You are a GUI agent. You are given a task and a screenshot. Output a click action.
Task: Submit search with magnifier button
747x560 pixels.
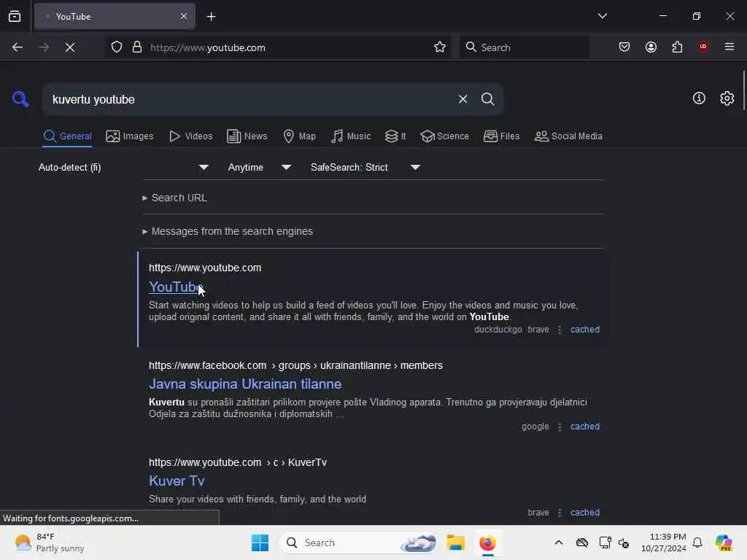pyautogui.click(x=487, y=99)
